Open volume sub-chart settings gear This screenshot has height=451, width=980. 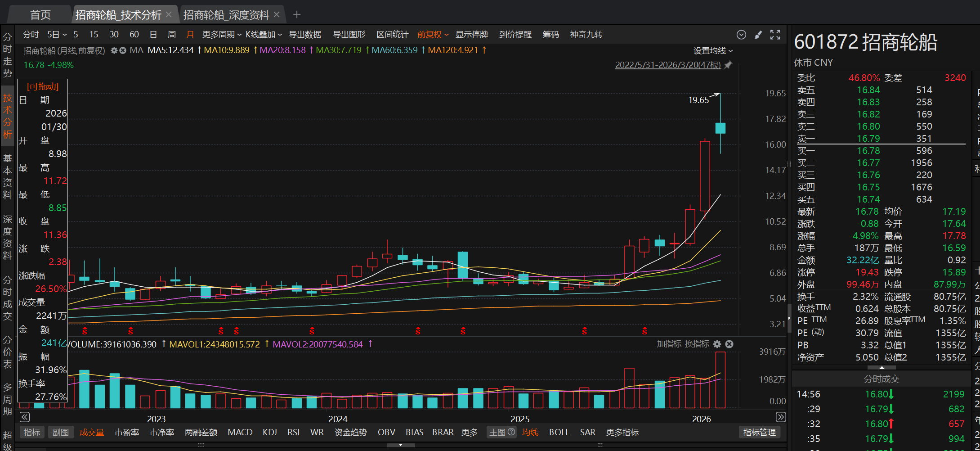(717, 344)
